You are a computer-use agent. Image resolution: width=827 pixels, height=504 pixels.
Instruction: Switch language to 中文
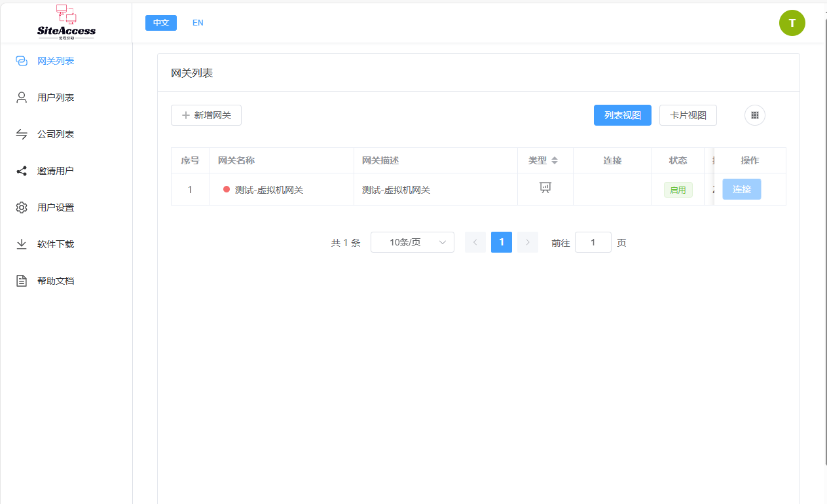click(161, 23)
